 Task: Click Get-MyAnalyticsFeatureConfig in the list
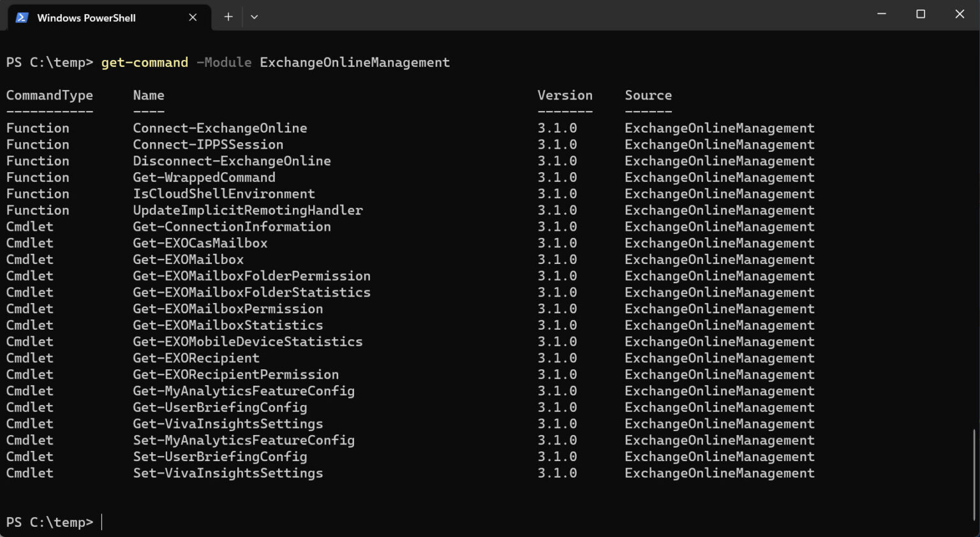pos(244,391)
